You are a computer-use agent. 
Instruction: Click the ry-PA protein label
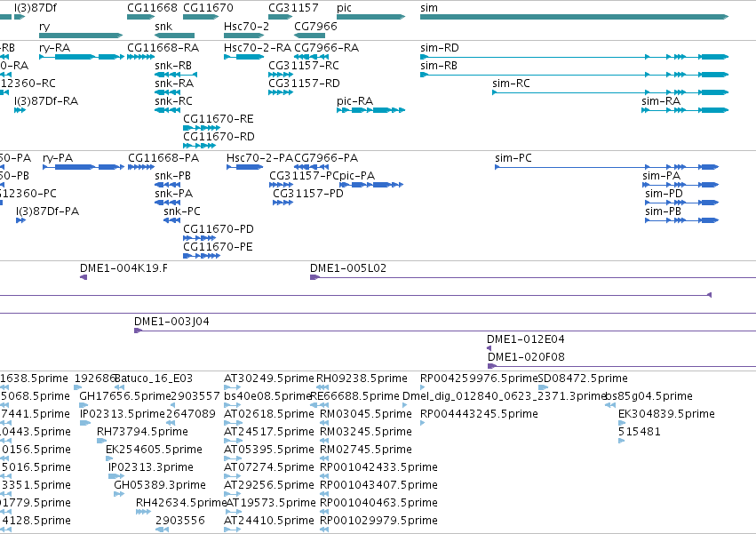pos(58,158)
